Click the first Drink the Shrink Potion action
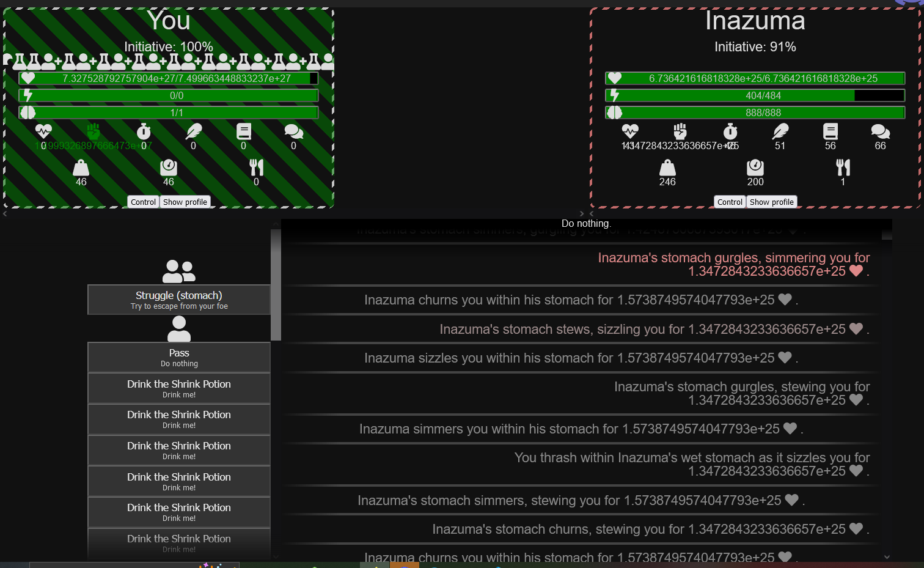The image size is (924, 568). click(179, 388)
